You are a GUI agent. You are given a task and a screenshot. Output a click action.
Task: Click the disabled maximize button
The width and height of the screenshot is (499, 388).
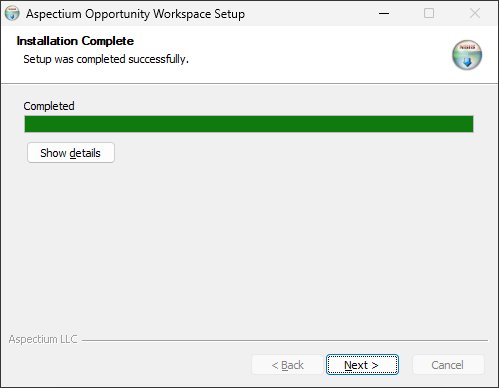click(x=429, y=13)
